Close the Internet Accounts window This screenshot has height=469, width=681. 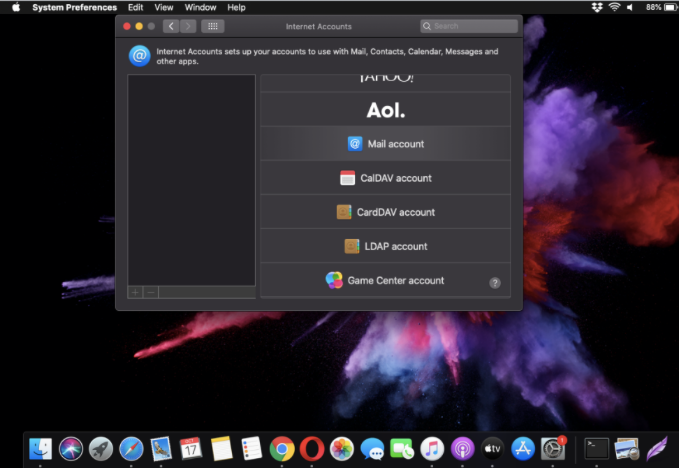pyautogui.click(x=127, y=26)
